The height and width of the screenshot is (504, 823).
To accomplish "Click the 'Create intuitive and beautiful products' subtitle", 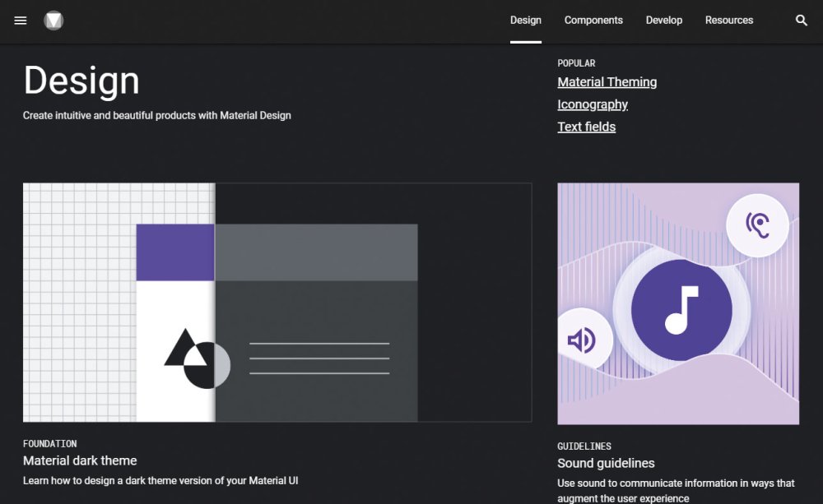I will (157, 115).
